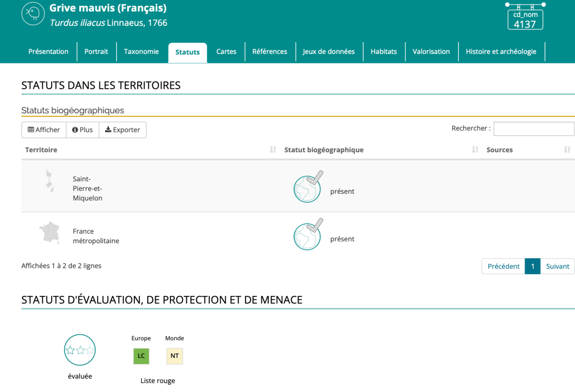Click the Monde NT red list swatch

pos(174,356)
